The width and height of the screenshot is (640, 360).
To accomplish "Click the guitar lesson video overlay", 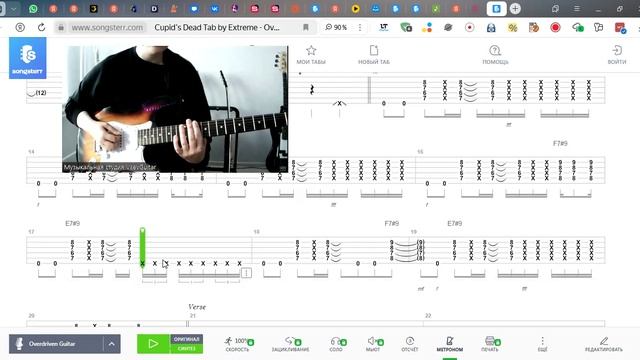I will click(x=175, y=109).
